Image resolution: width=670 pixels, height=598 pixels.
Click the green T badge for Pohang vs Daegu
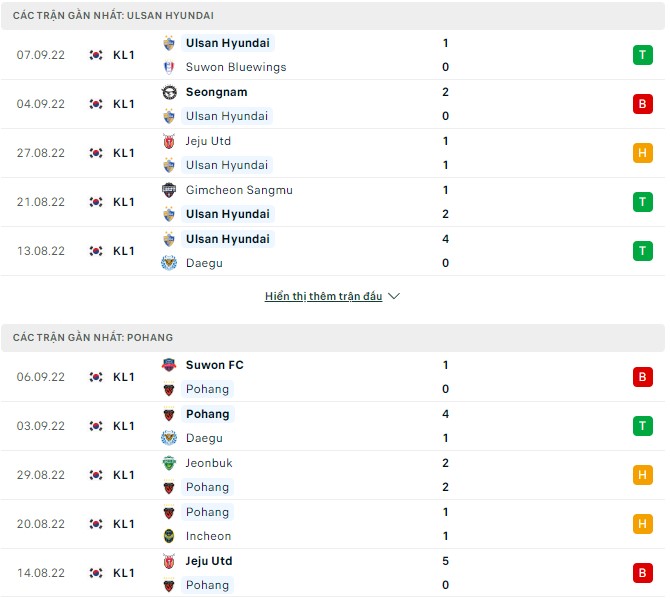coord(642,426)
